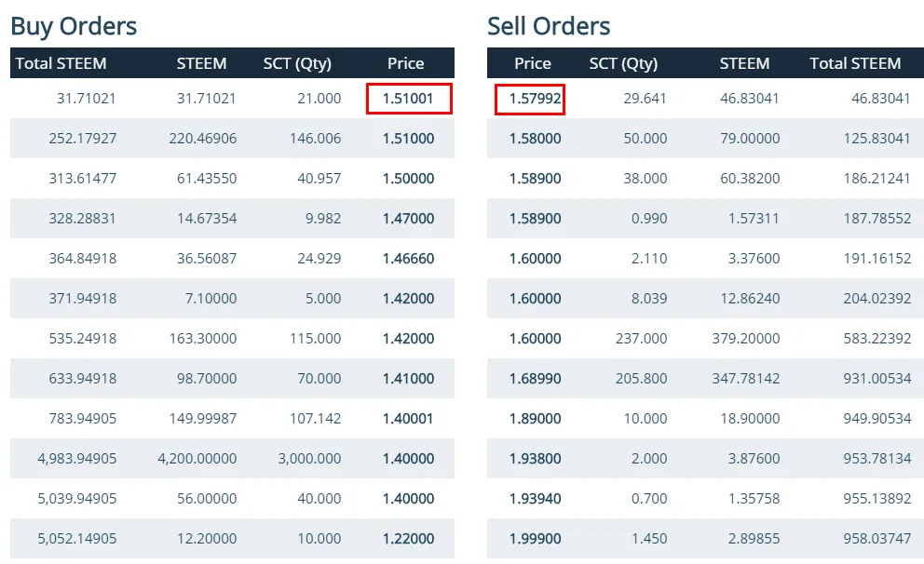
Task: Click Total STEEM header in Buy Orders
Action: tap(61, 63)
